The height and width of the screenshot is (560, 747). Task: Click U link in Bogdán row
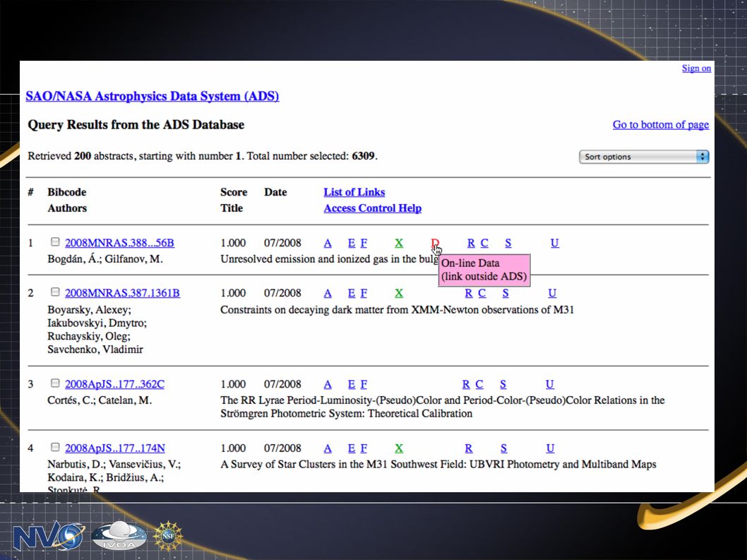point(555,243)
